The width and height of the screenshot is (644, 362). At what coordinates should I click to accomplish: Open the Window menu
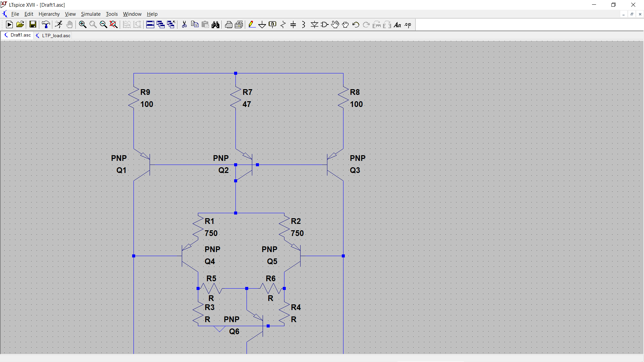click(x=132, y=14)
